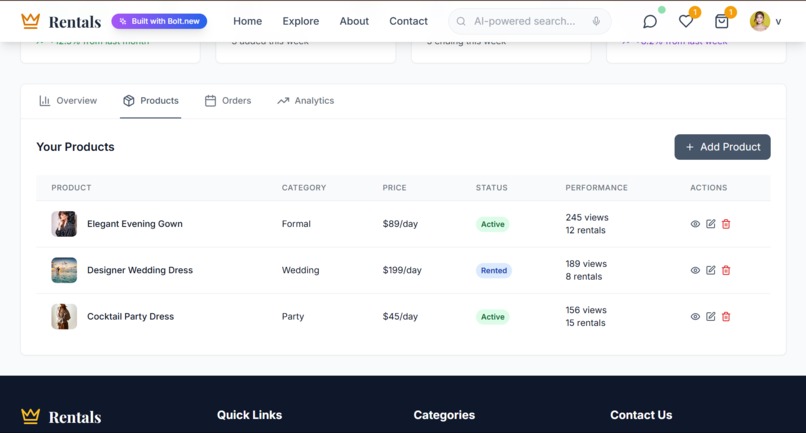Viewport: 806px width, 433px height.
Task: Delete the Designer Wedding Dress product
Action: [726, 270]
